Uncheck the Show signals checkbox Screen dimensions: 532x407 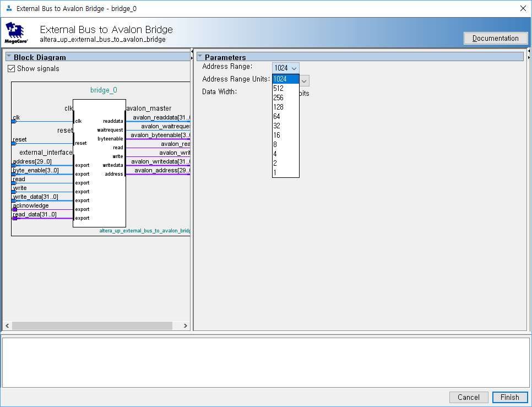(x=12, y=69)
